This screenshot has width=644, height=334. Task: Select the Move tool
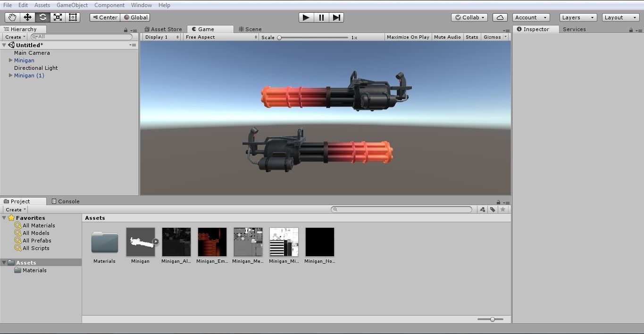point(27,17)
